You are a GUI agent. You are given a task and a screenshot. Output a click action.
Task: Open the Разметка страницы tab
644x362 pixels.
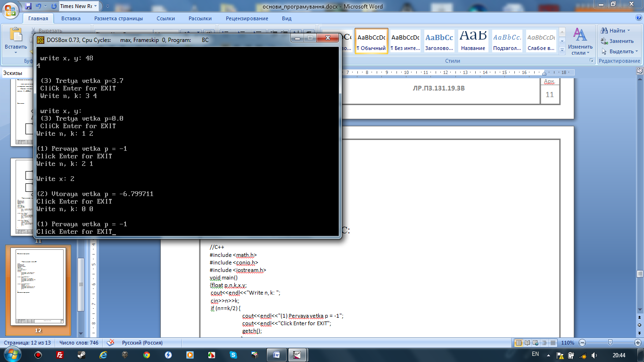[118, 18]
